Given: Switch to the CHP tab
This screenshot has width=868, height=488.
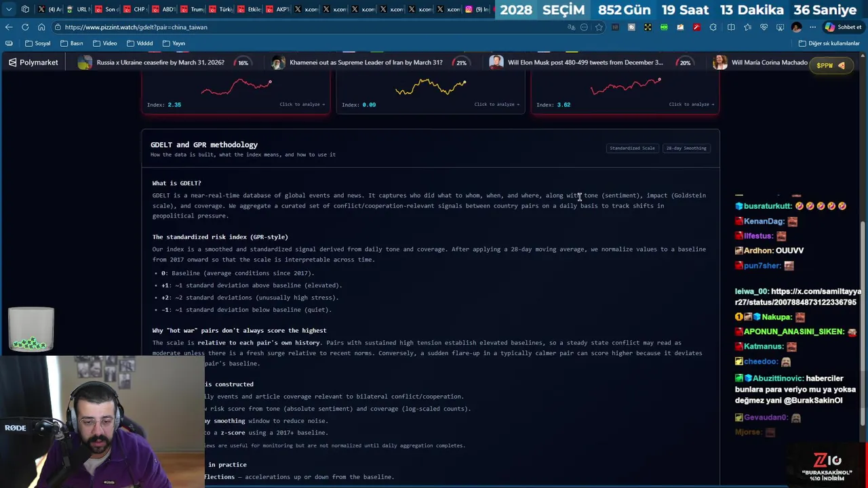Looking at the screenshot, I should (135, 9).
